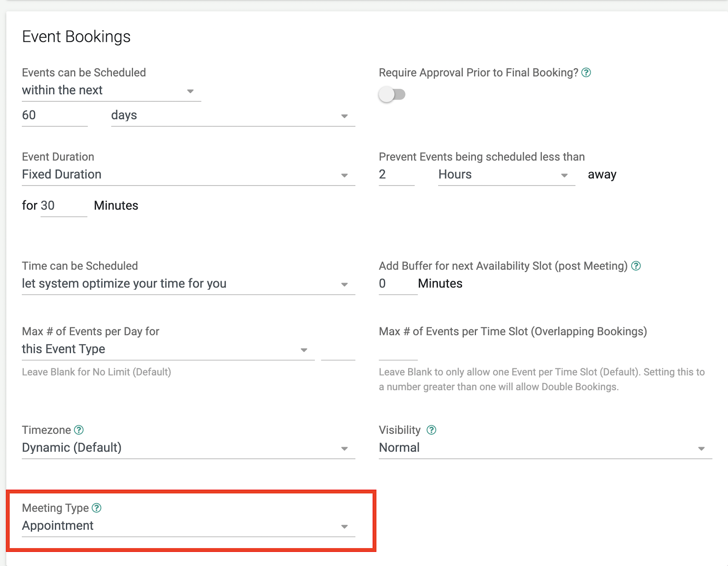This screenshot has height=566, width=728.
Task: Toggle Require Approval Prior to Final Booking
Action: [392, 95]
